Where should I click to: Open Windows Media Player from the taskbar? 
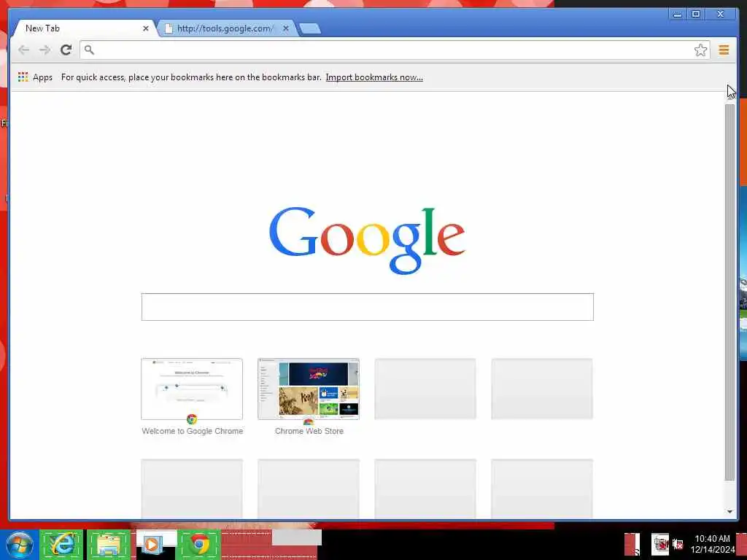152,544
